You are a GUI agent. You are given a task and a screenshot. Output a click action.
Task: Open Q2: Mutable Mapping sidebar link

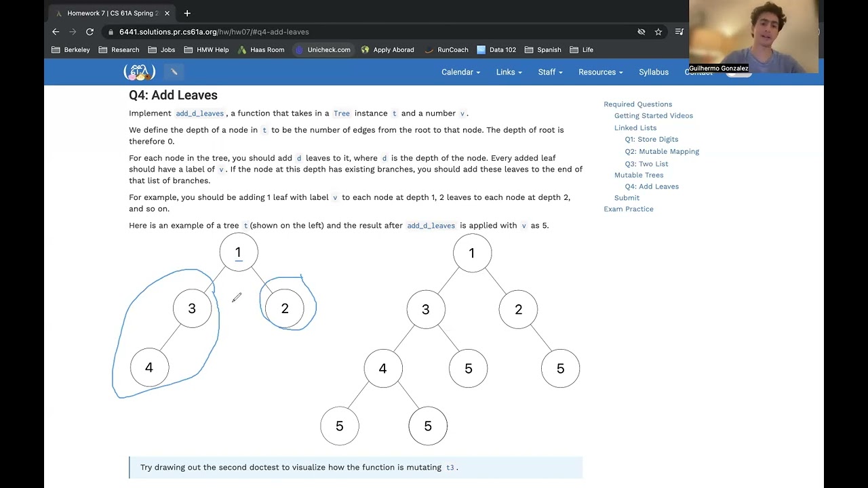[662, 152]
